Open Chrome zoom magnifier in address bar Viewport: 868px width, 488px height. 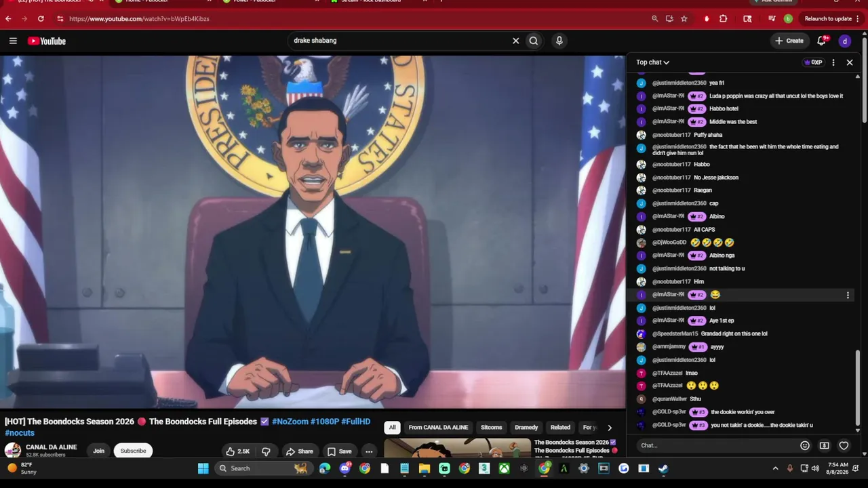[654, 19]
